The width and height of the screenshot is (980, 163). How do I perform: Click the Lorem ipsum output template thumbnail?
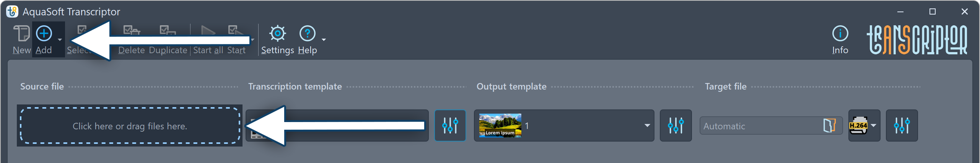[500, 126]
